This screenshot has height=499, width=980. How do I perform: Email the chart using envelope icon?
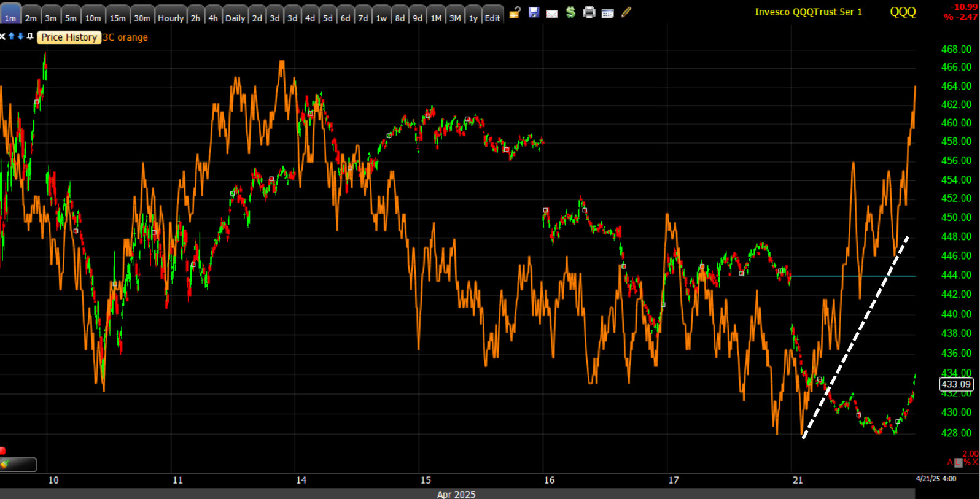click(552, 14)
